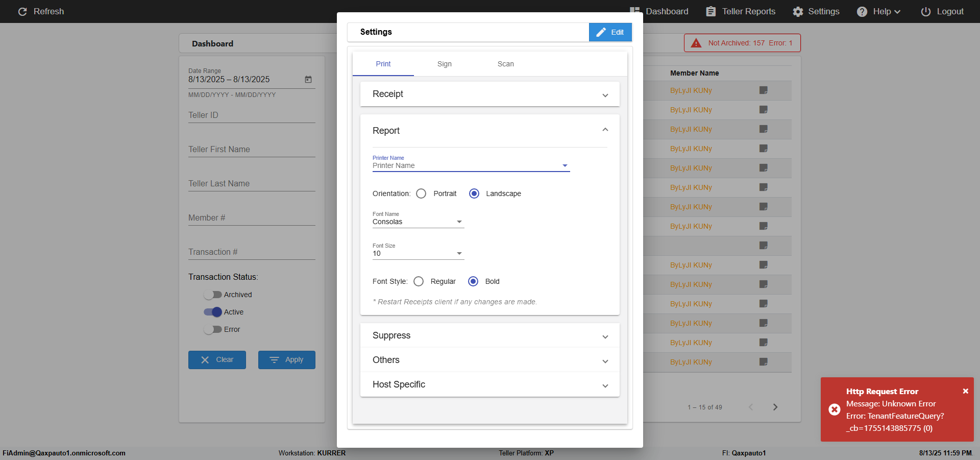
Task: Click the red warning triangle icon
Action: 696,43
